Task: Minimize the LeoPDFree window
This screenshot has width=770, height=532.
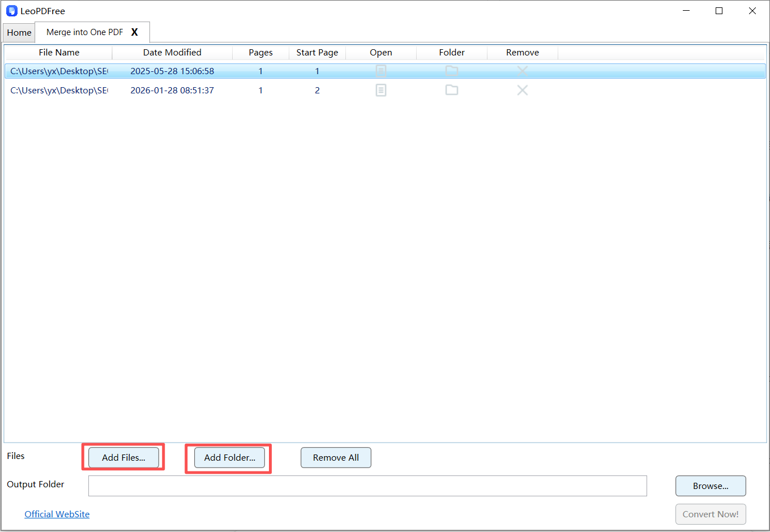Action: pyautogui.click(x=686, y=11)
